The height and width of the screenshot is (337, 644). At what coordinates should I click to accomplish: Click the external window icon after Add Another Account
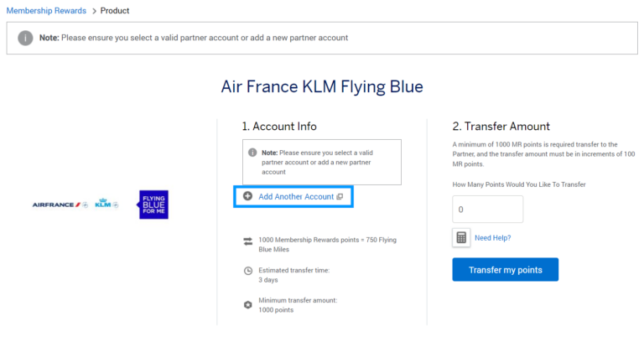[x=340, y=197]
